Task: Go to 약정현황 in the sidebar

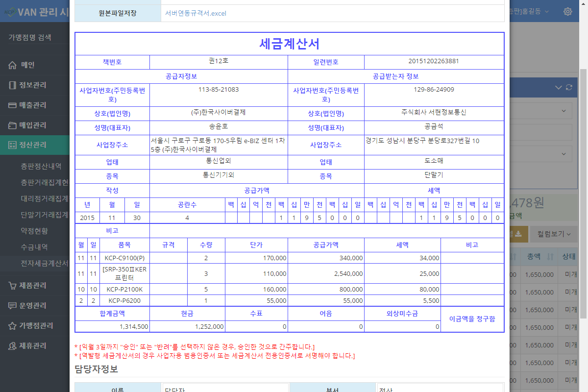Action: click(34, 231)
